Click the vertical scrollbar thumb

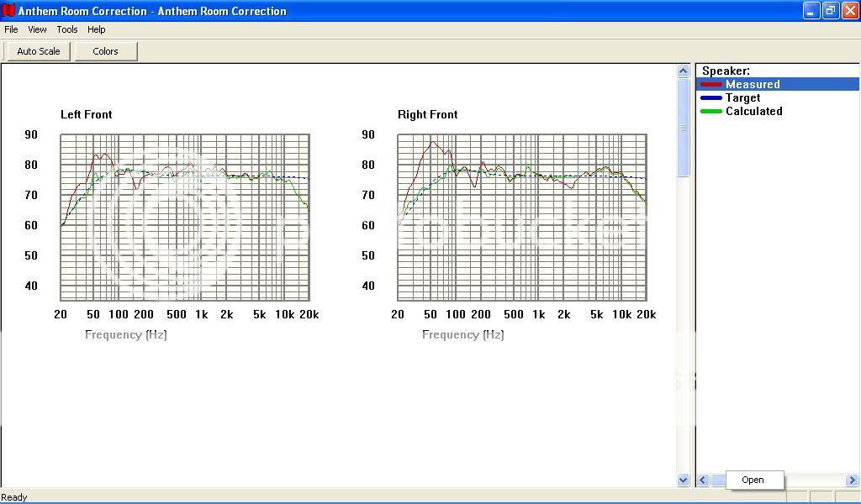point(683,127)
